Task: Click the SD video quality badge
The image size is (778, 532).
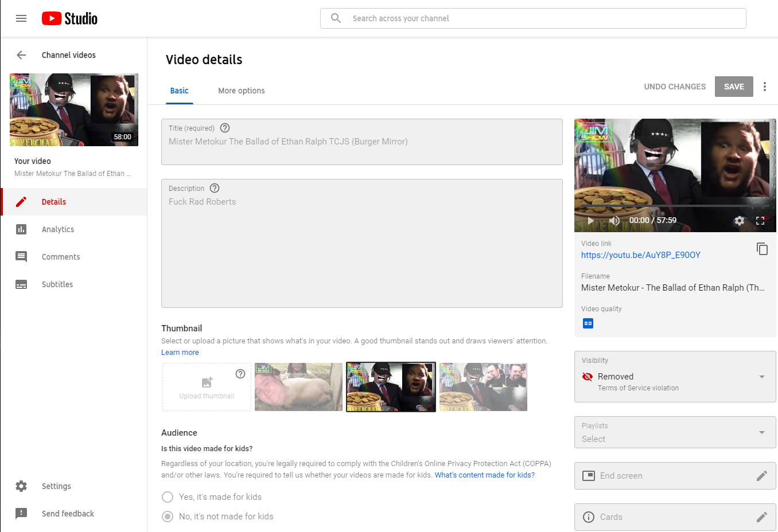Action: coord(588,323)
